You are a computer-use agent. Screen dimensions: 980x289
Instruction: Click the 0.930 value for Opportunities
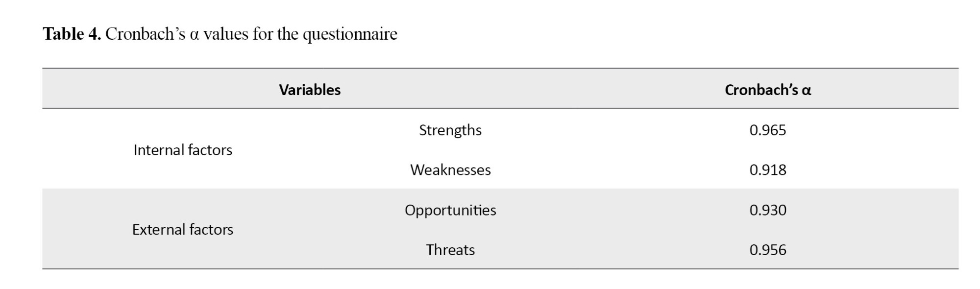coord(767,210)
